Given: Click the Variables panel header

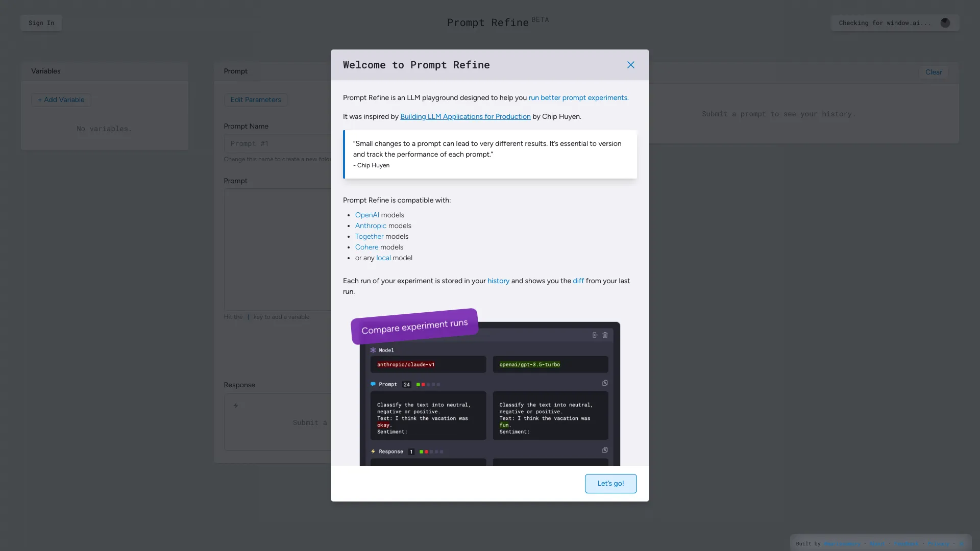Looking at the screenshot, I should click(x=105, y=71).
